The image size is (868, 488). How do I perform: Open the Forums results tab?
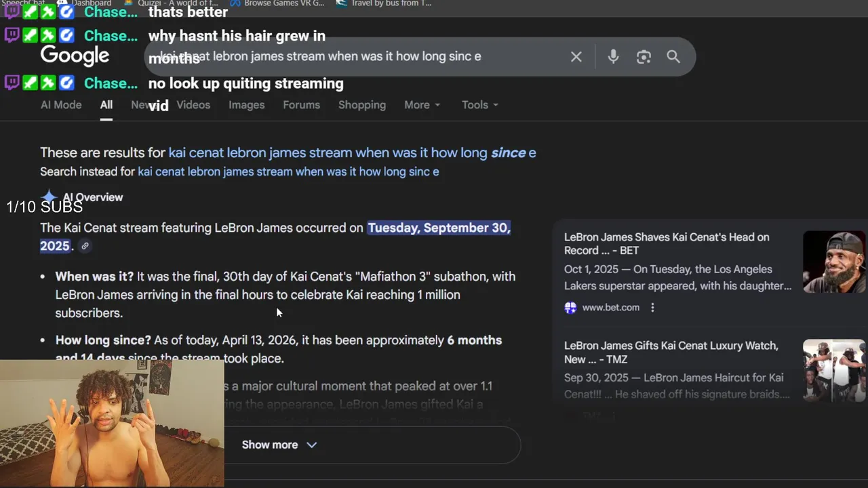point(301,105)
